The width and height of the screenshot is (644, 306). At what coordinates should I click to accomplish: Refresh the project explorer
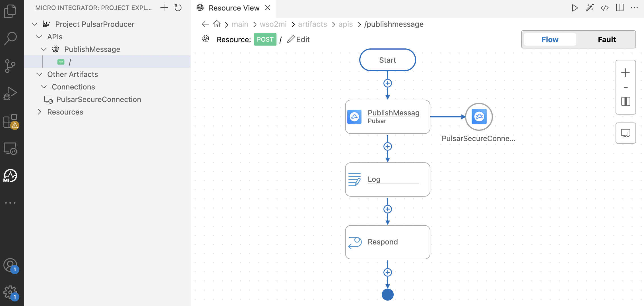point(178,8)
